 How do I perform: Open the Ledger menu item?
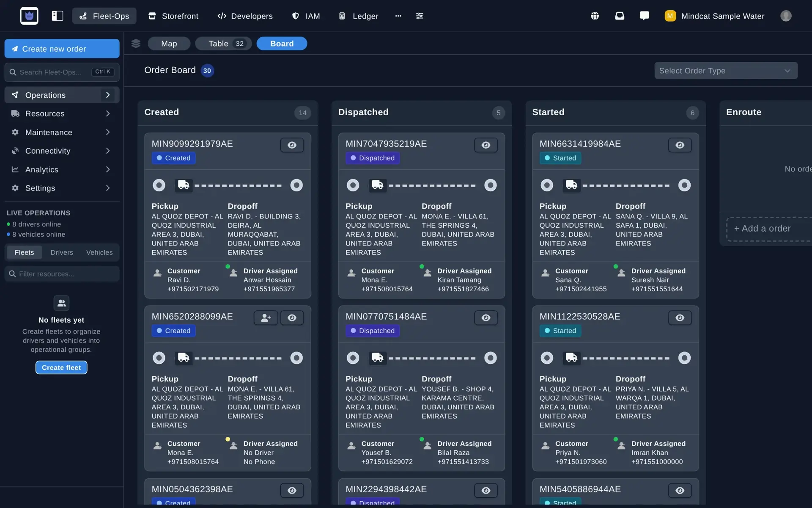(x=359, y=16)
